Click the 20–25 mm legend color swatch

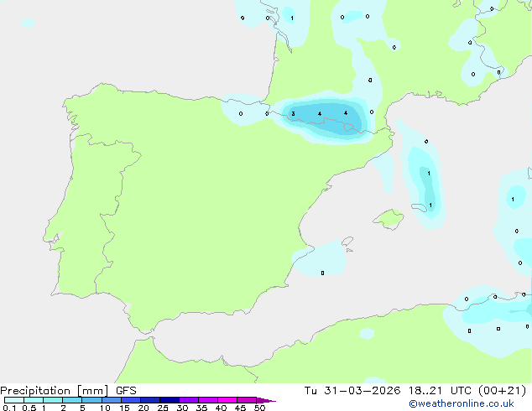150,400
